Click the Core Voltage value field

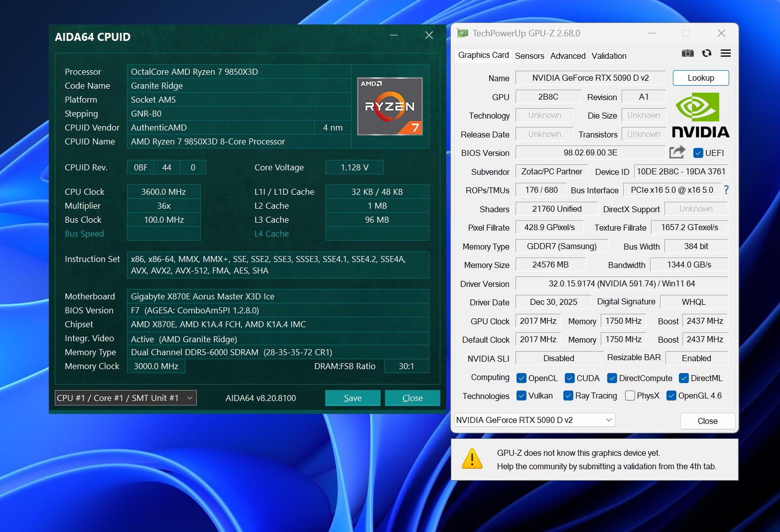(x=354, y=167)
